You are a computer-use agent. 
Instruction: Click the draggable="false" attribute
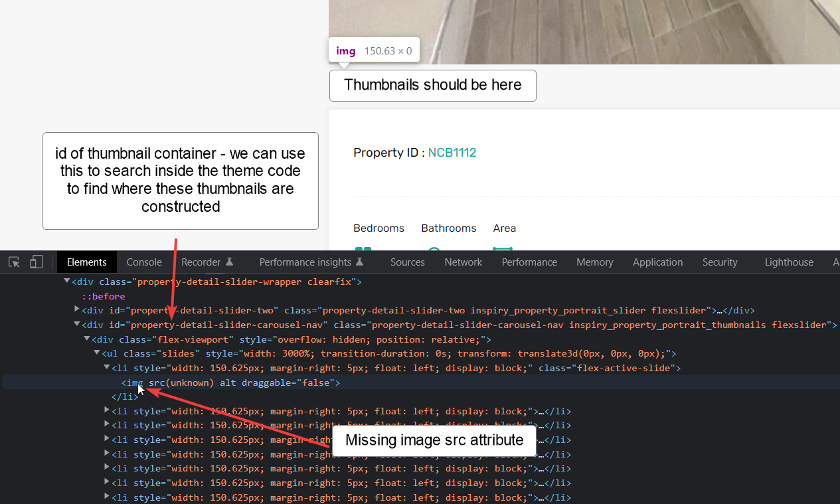tap(288, 382)
